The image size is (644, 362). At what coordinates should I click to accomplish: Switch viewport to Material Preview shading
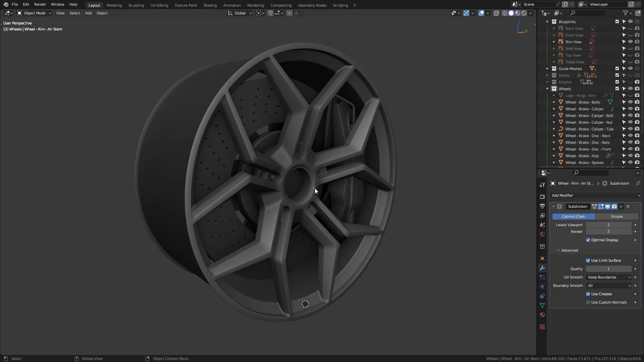click(x=518, y=13)
